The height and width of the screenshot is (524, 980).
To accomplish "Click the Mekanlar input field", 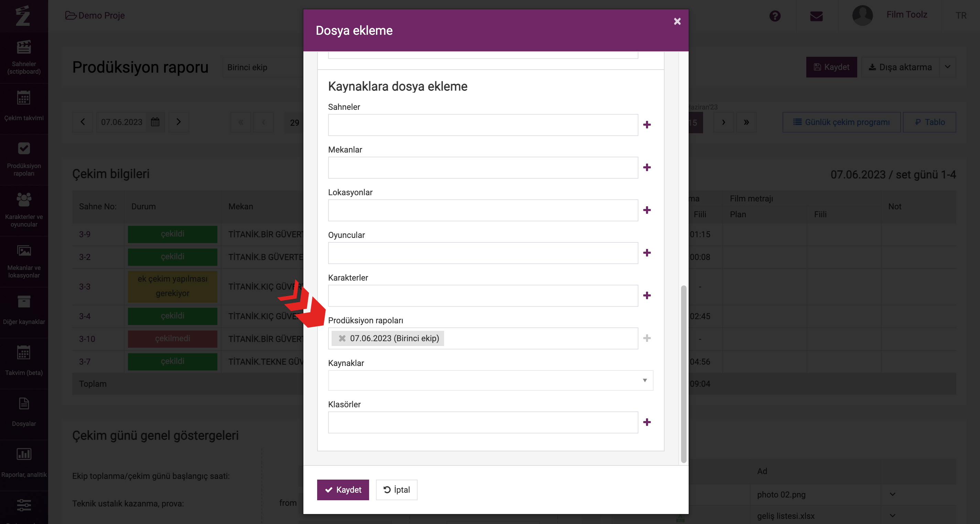I will point(483,168).
